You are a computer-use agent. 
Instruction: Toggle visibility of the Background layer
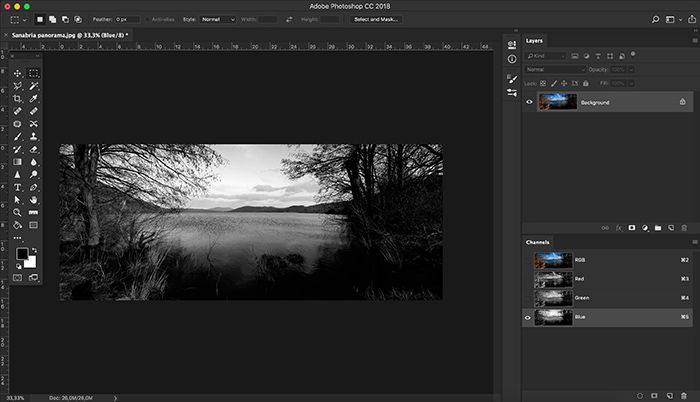click(529, 102)
